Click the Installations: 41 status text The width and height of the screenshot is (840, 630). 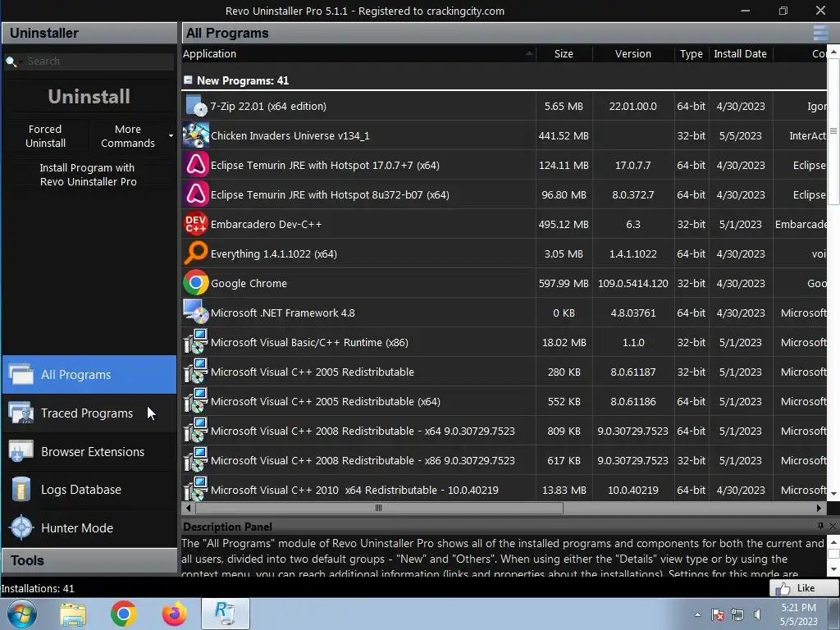click(x=38, y=588)
